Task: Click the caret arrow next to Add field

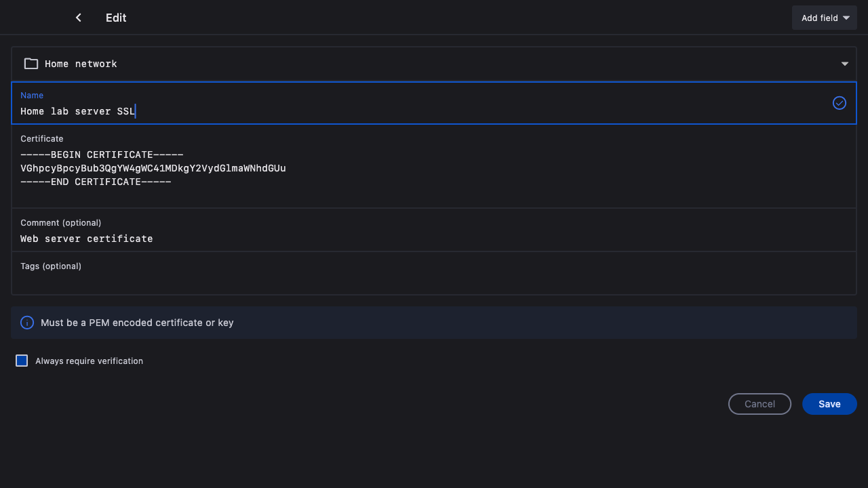Action: [846, 18]
